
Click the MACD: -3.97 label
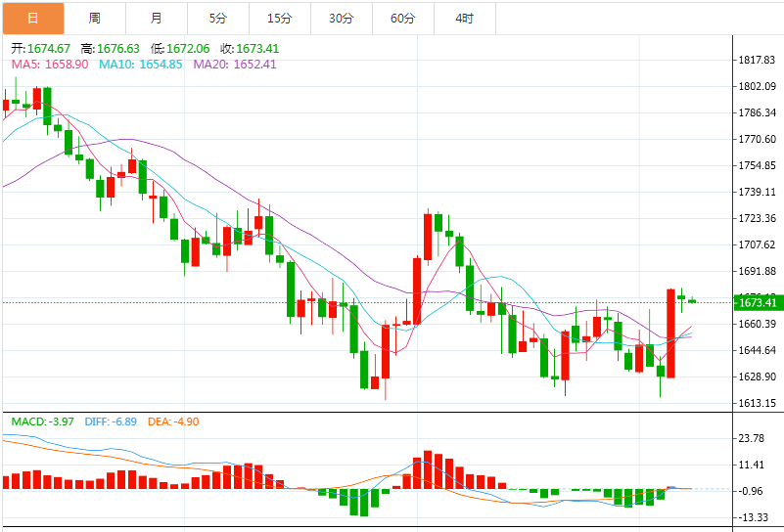(x=42, y=421)
